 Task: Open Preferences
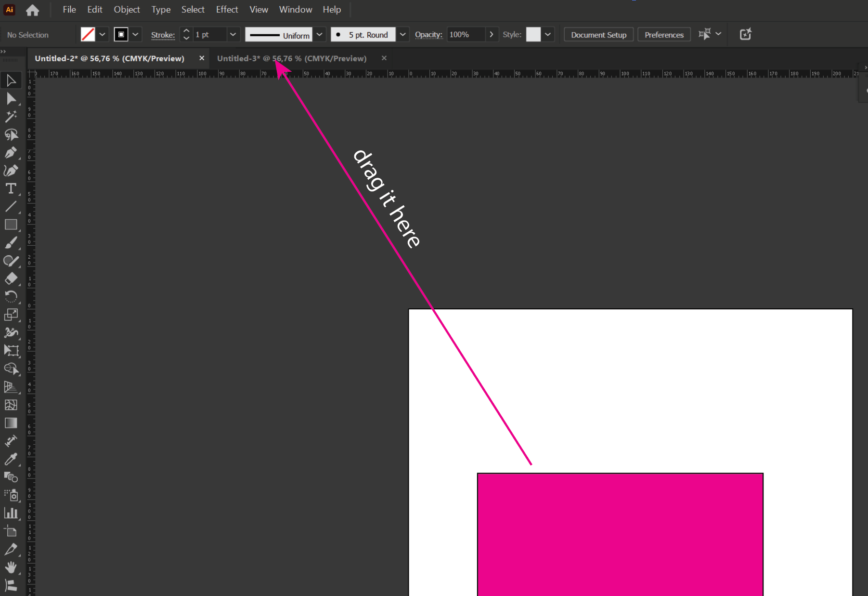(x=664, y=34)
